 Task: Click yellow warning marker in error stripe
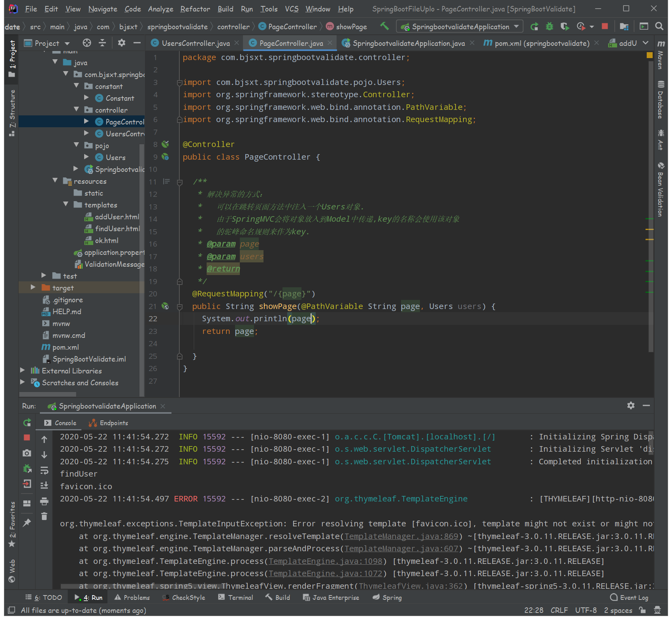pyautogui.click(x=649, y=55)
